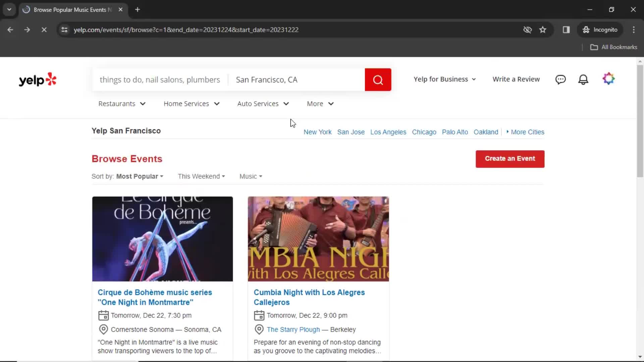Viewport: 644px width, 362px height.
Task: Expand the Auto Services menu
Action: (263, 104)
